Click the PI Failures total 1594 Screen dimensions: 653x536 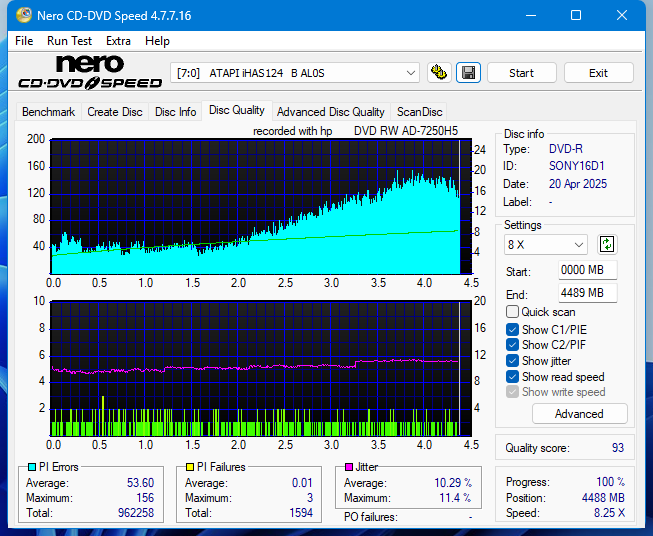pyautogui.click(x=301, y=513)
